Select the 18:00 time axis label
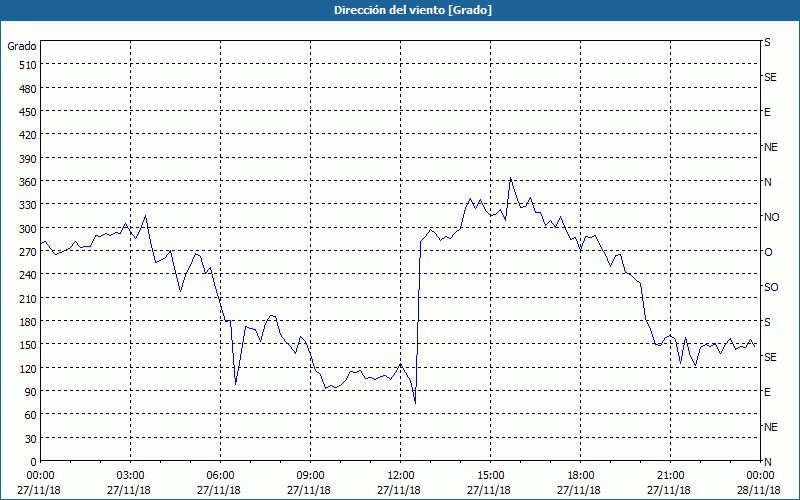 [580, 476]
